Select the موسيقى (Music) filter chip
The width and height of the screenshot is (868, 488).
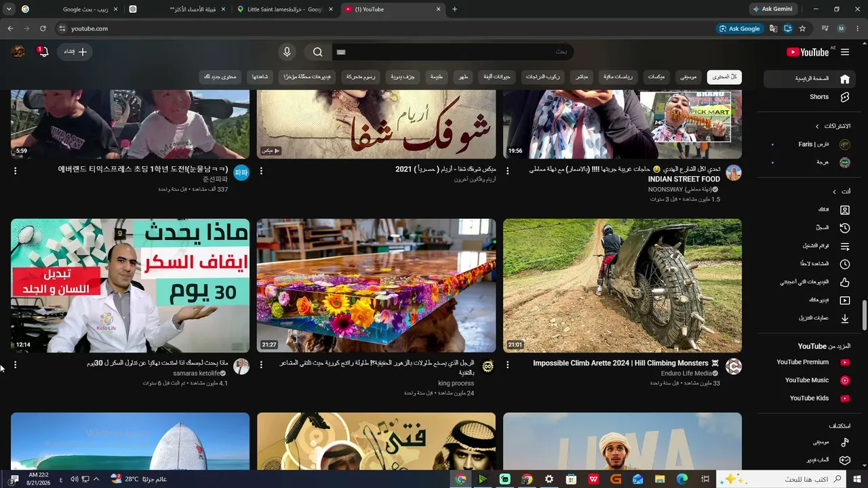688,77
